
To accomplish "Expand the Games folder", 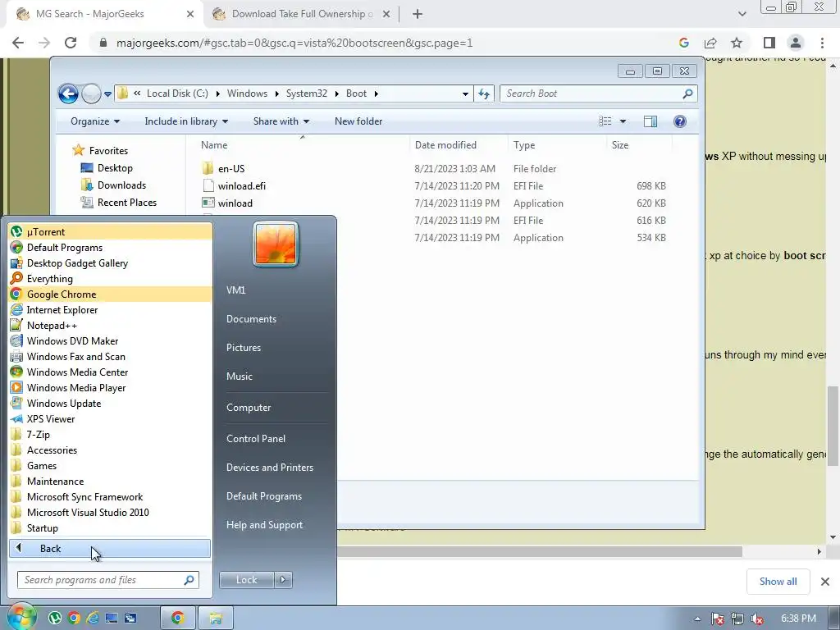I will pos(111,466).
